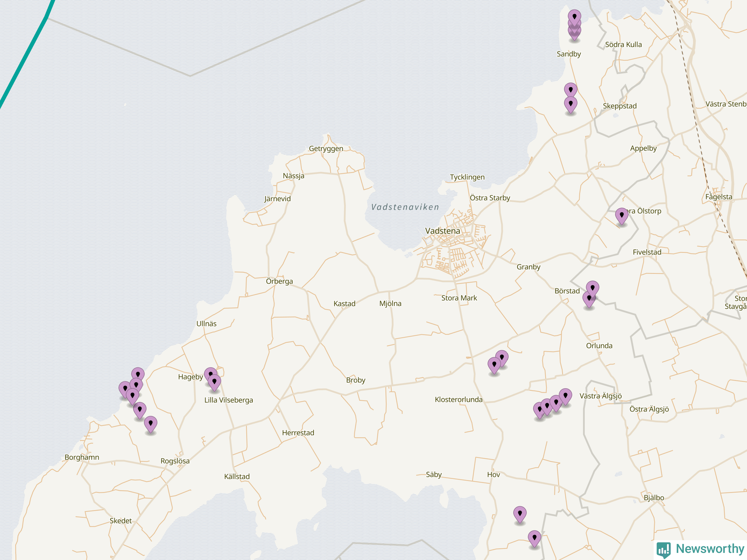Click the Västra Älgsjö place label

pos(601,396)
